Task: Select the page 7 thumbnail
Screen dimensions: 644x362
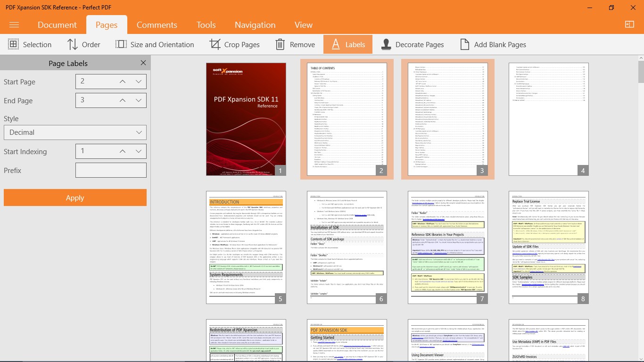Action: (x=448, y=247)
